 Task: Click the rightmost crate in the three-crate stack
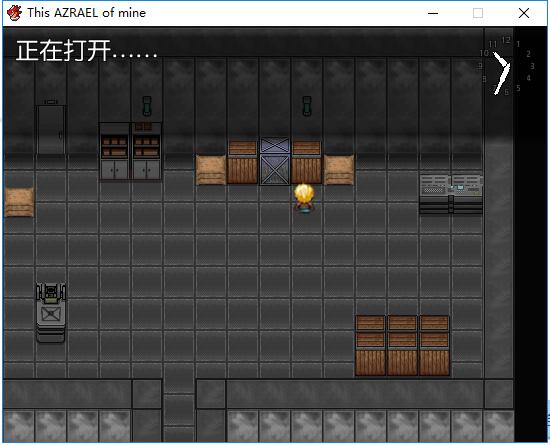tap(434, 345)
